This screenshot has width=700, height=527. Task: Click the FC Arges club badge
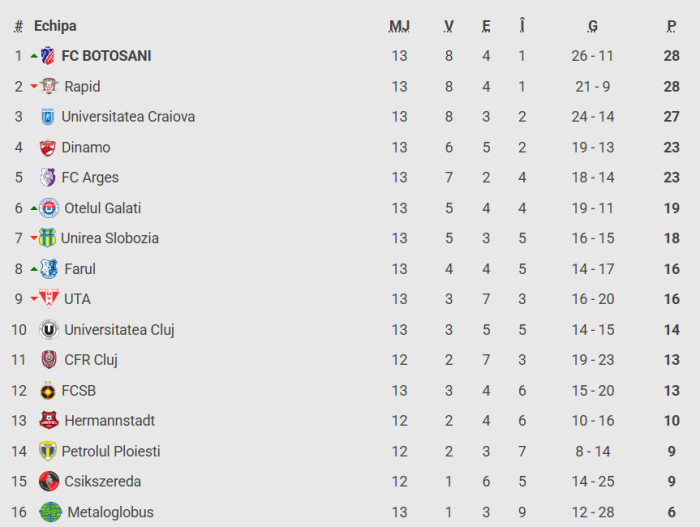click(x=47, y=178)
